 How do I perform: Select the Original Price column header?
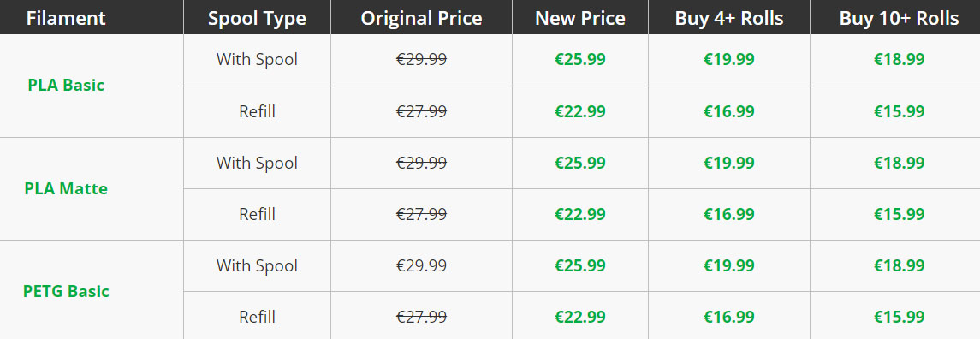pos(421,18)
